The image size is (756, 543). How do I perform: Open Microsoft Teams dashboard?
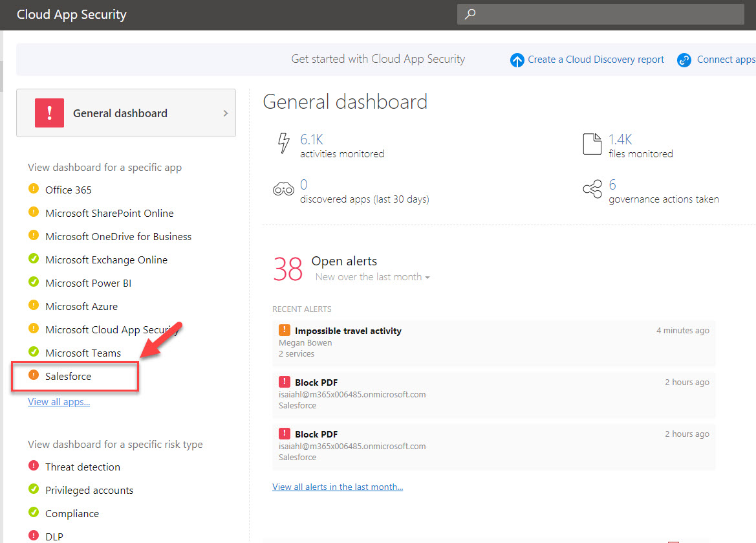click(83, 353)
